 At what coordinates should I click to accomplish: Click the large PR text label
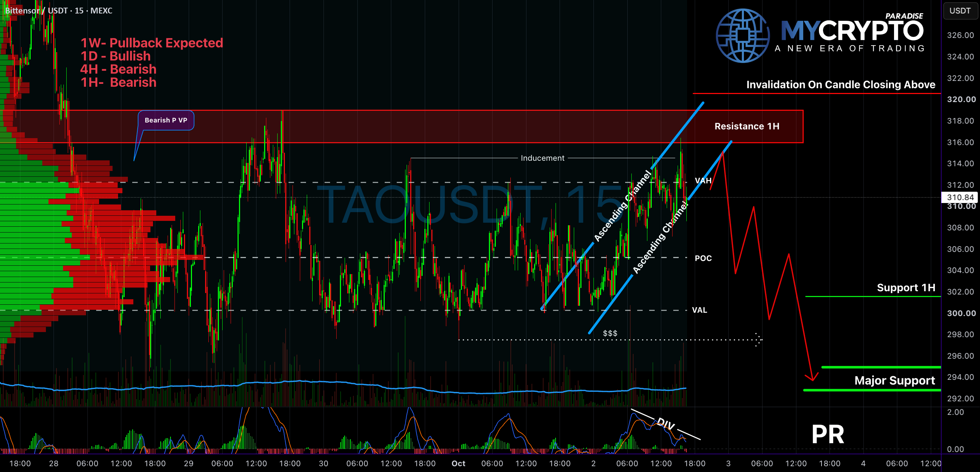click(x=828, y=434)
